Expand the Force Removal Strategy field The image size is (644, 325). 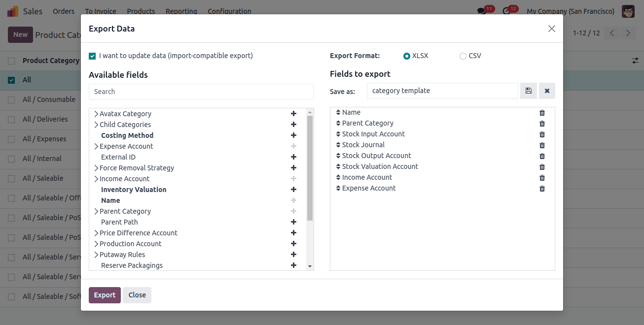96,168
